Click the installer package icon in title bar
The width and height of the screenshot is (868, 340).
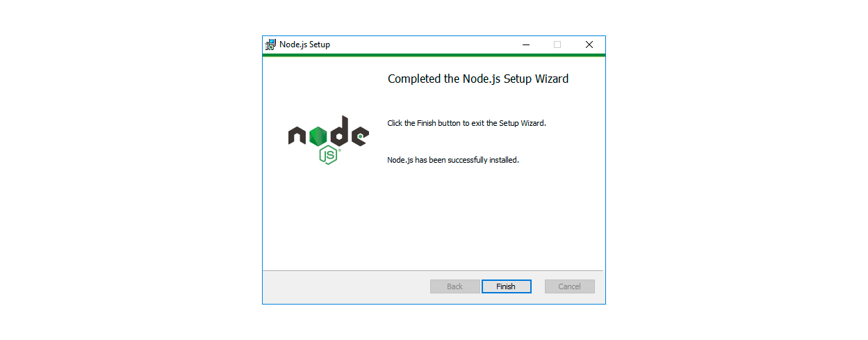pyautogui.click(x=271, y=44)
